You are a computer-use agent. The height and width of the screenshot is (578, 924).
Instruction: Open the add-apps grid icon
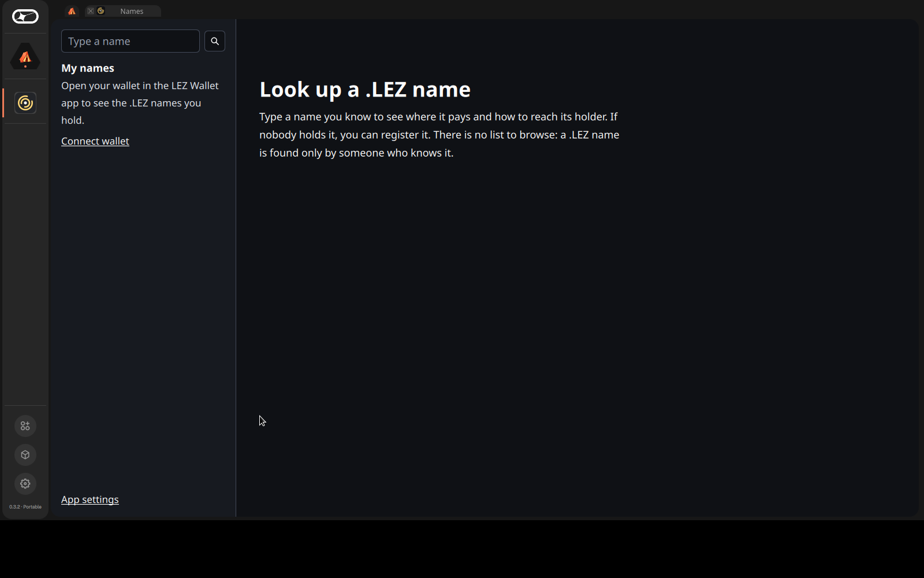coord(25,426)
